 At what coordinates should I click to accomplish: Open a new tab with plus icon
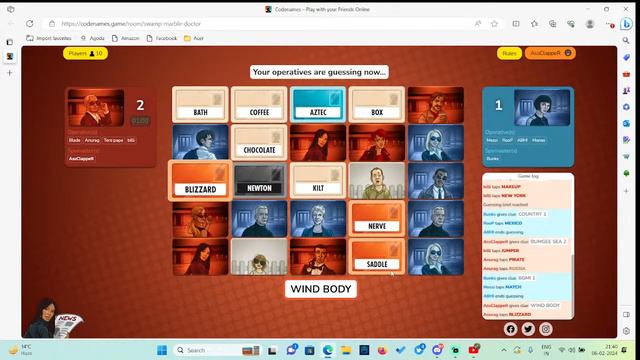[10, 73]
